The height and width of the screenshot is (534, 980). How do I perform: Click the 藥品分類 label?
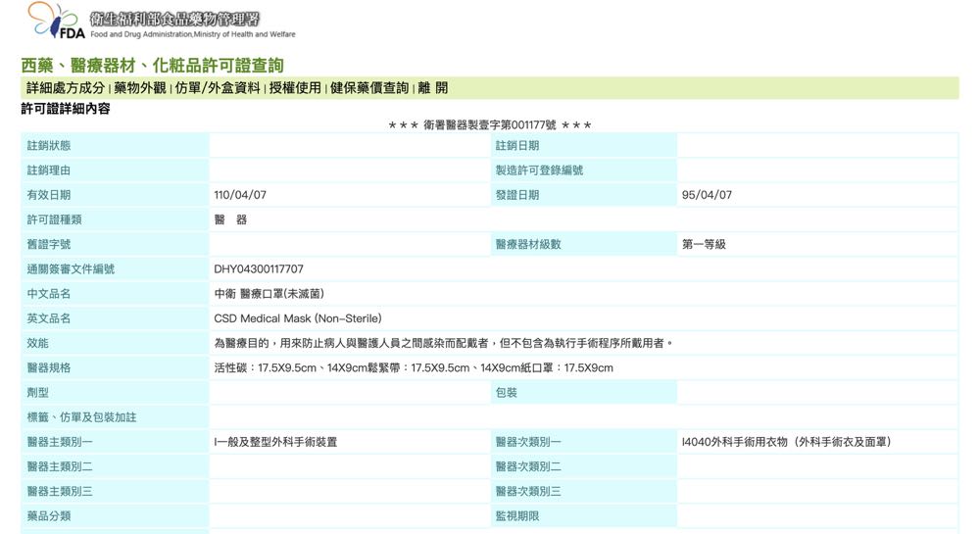[49, 516]
